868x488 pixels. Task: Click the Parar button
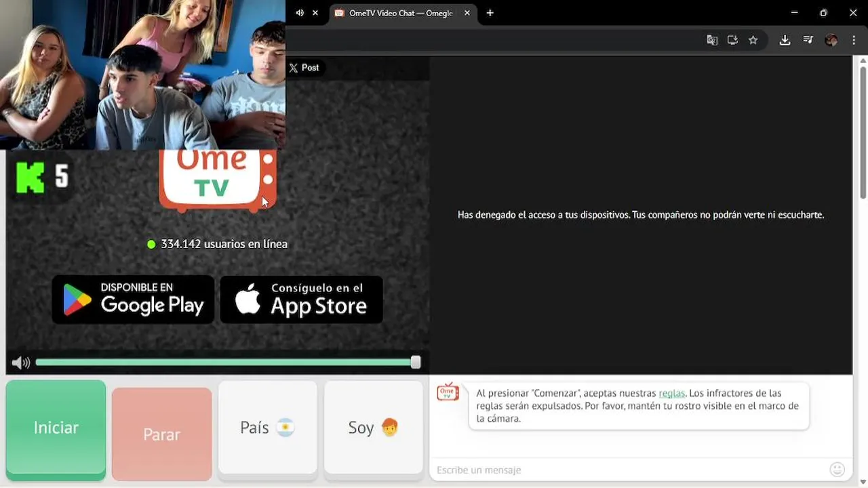pyautogui.click(x=161, y=434)
